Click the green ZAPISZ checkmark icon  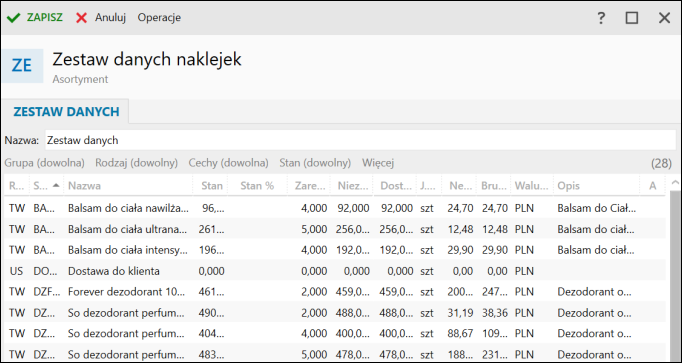pyautogui.click(x=13, y=18)
